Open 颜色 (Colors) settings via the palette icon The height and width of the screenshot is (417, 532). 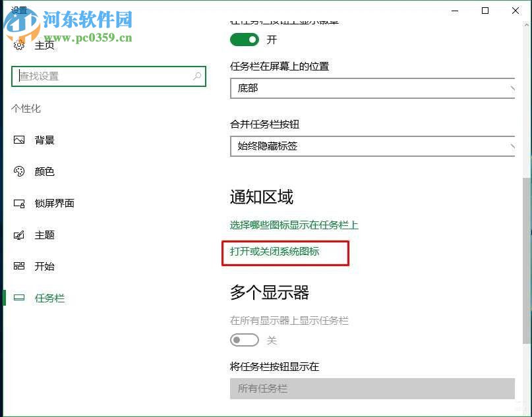(x=20, y=171)
